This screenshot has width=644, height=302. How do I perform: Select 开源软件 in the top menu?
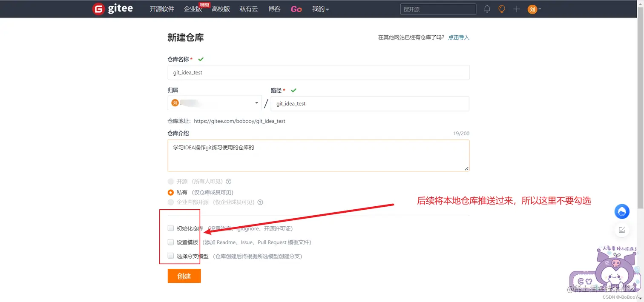tap(161, 9)
